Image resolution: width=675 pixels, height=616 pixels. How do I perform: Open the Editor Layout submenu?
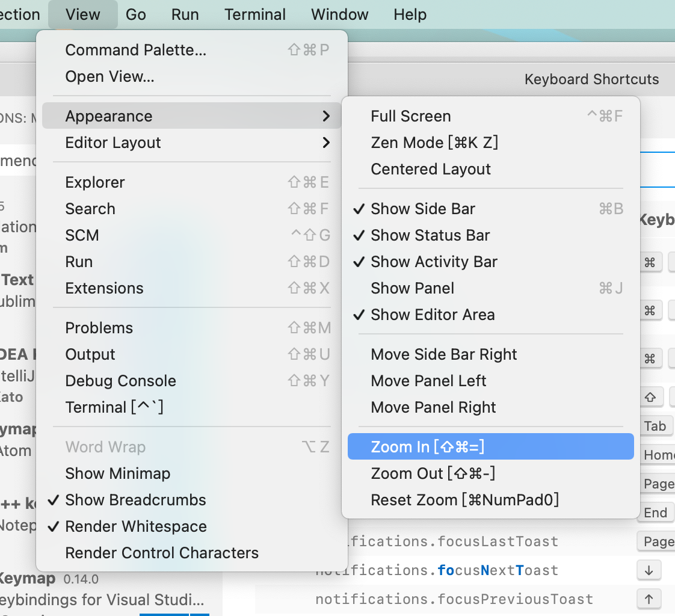coord(113,143)
